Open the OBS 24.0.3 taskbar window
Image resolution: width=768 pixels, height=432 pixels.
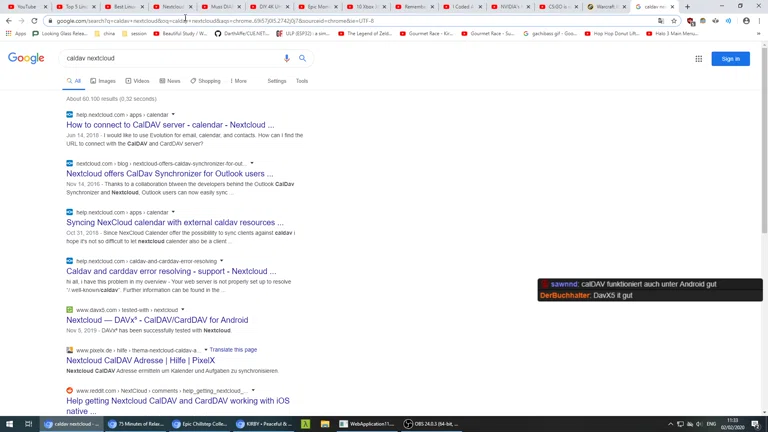click(431, 424)
